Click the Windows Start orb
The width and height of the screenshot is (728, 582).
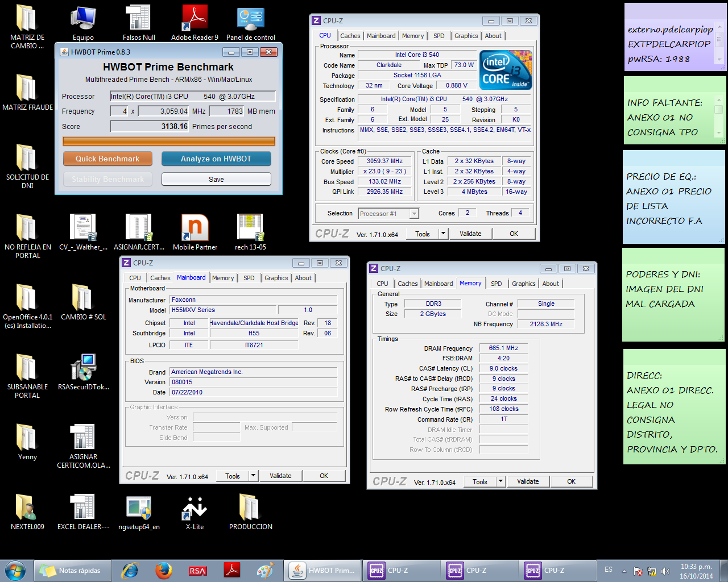tap(15, 571)
